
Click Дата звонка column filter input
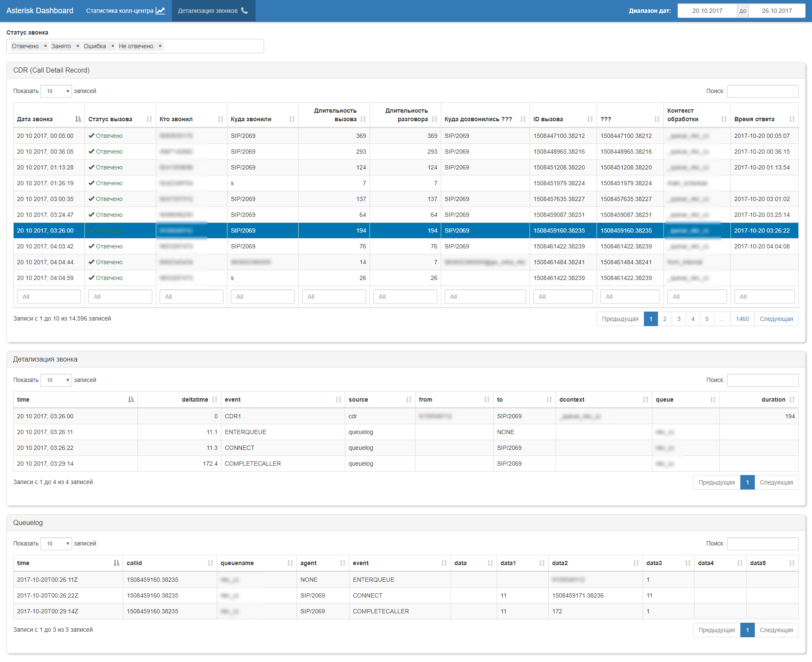(49, 297)
